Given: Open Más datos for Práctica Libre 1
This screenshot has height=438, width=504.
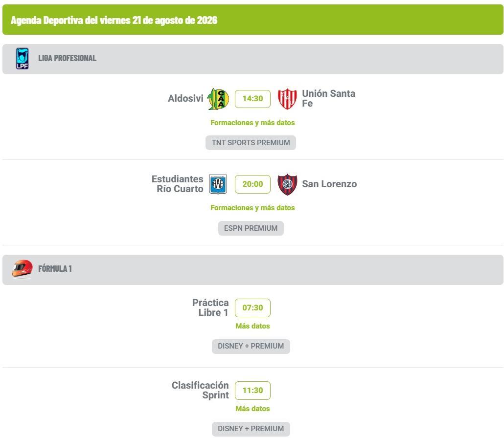Looking at the screenshot, I should 252,326.
